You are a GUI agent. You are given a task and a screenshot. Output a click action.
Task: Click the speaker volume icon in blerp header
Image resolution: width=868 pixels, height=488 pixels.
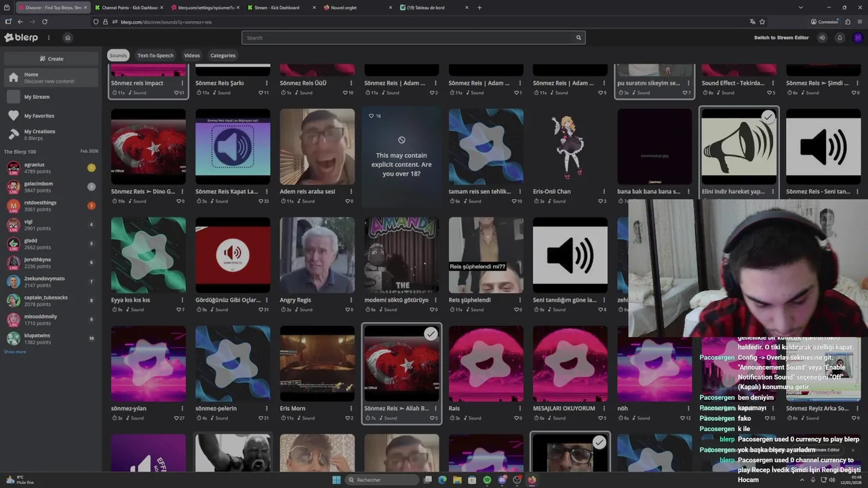pyautogui.click(x=822, y=37)
